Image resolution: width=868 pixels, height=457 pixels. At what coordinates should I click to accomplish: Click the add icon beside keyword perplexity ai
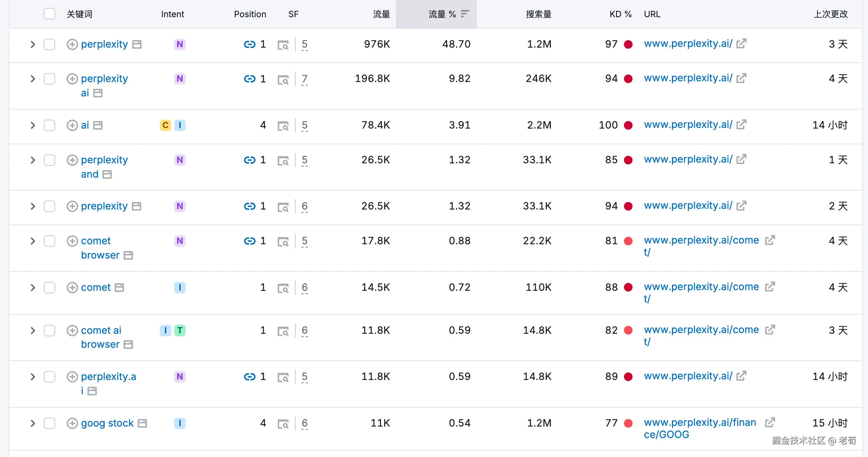click(x=72, y=79)
